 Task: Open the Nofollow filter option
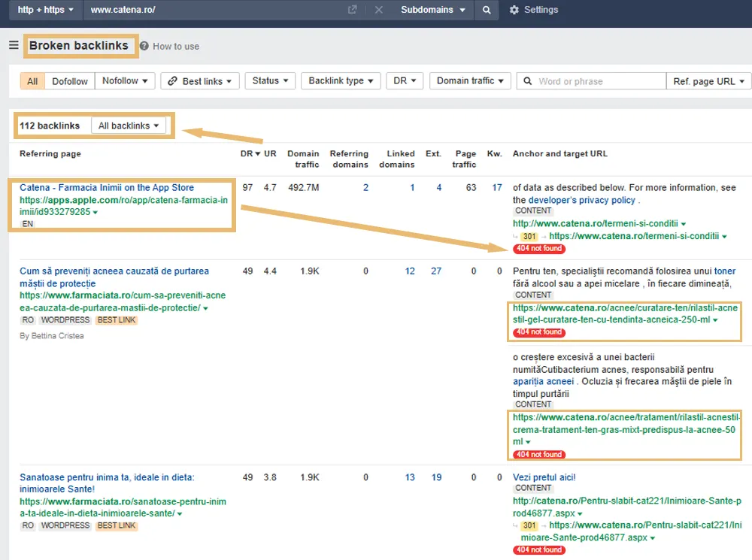125,81
